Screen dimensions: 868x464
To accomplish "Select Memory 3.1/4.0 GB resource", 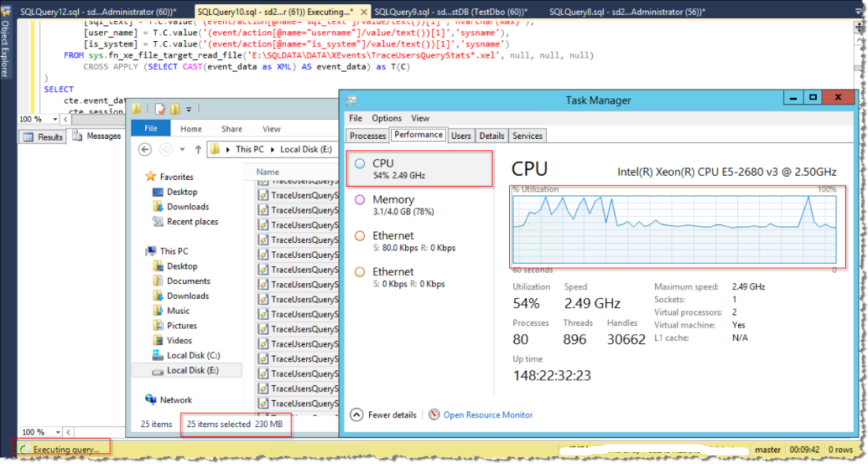I will click(x=419, y=205).
